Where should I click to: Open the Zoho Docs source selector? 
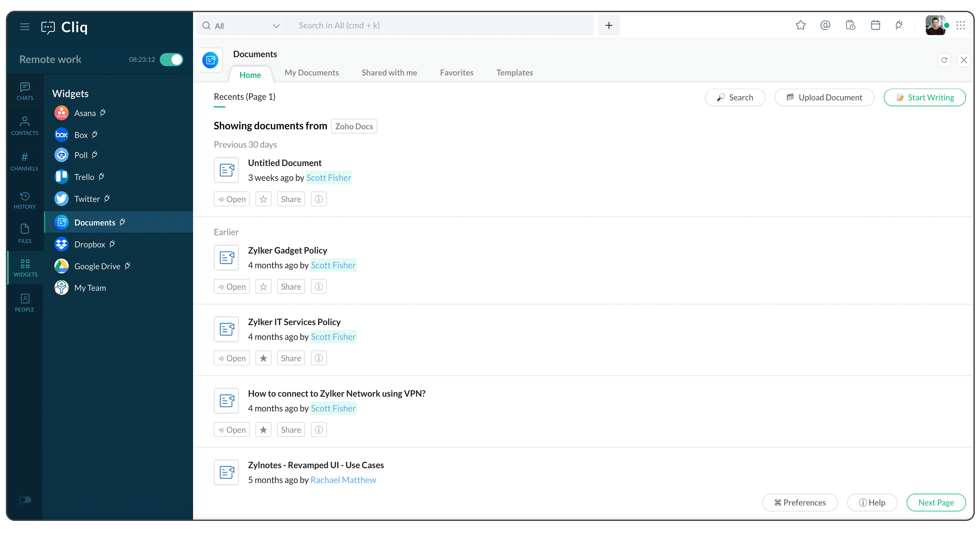353,126
